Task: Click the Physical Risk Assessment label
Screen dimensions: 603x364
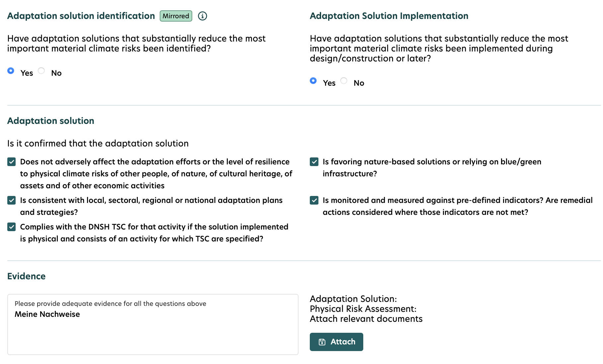Action: 363,309
